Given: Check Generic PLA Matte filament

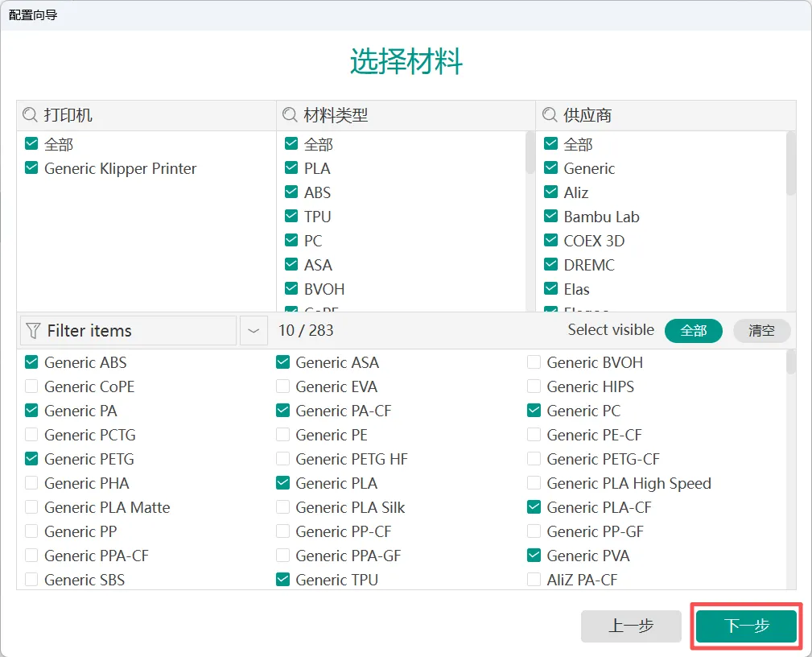Looking at the screenshot, I should coord(31,506).
